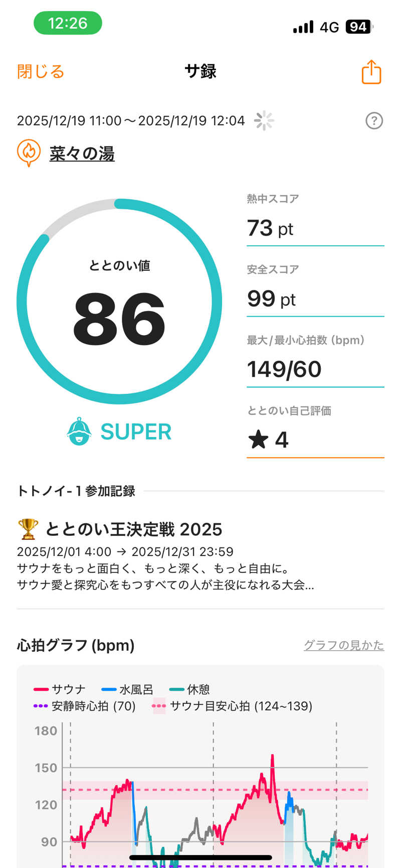Tap the ととのい自己評価 rating field
This screenshot has width=401, height=868.
[x=315, y=440]
